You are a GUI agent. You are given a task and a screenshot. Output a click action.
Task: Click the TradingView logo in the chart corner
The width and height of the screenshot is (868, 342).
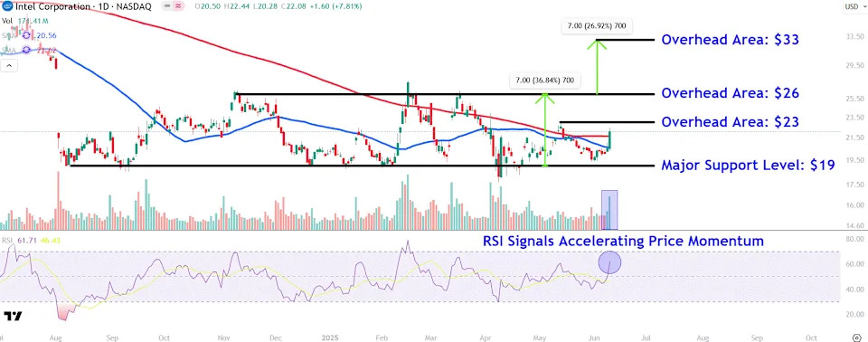[13, 317]
